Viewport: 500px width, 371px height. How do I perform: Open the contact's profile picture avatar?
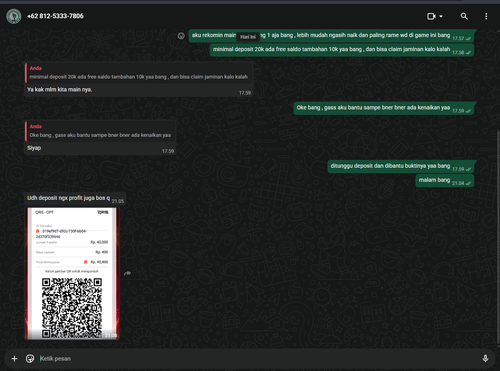(x=14, y=16)
